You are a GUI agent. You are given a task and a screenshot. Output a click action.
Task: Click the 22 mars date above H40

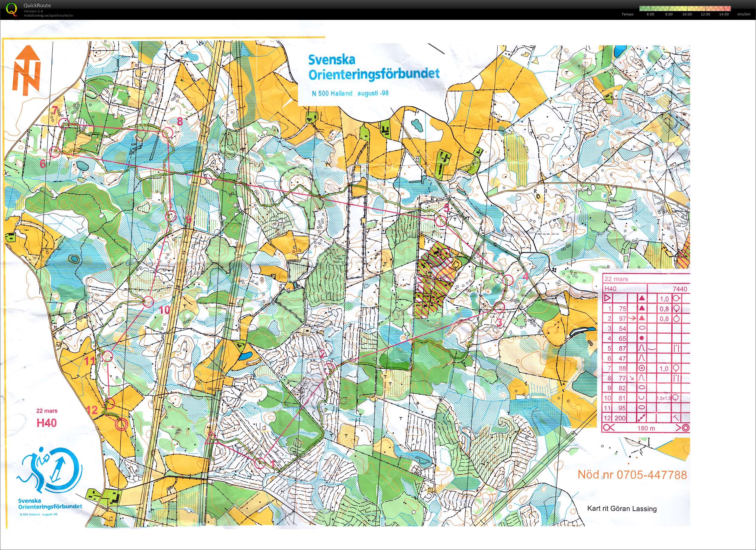click(47, 411)
